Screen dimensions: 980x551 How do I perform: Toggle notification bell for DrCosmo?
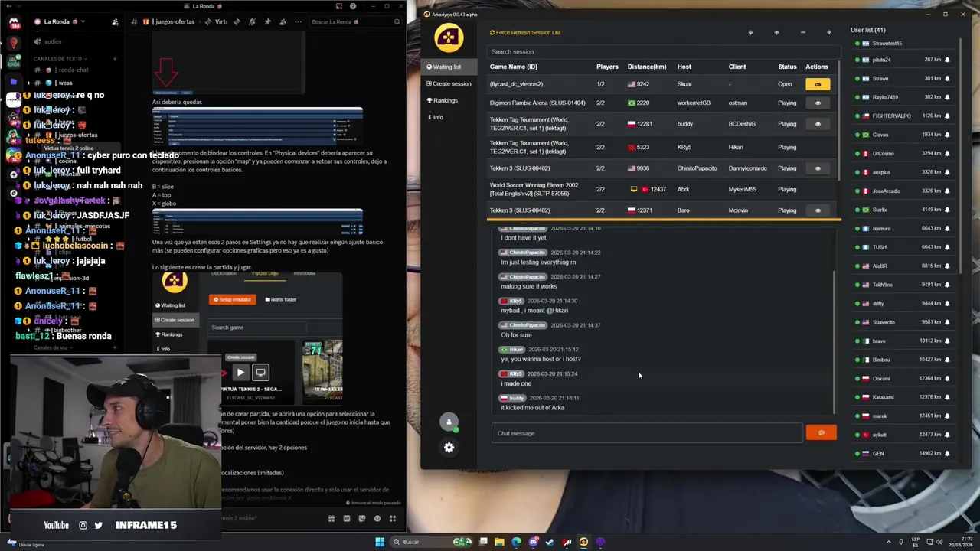click(x=947, y=153)
